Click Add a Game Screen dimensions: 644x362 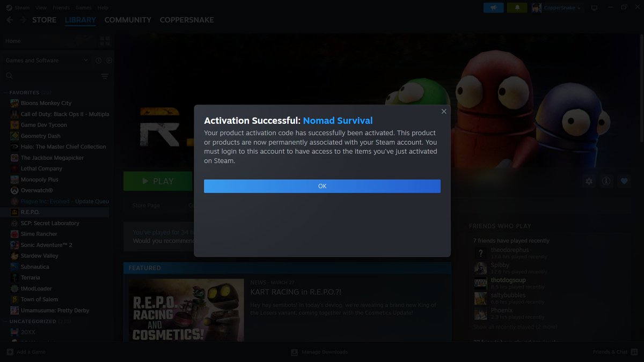point(26,352)
